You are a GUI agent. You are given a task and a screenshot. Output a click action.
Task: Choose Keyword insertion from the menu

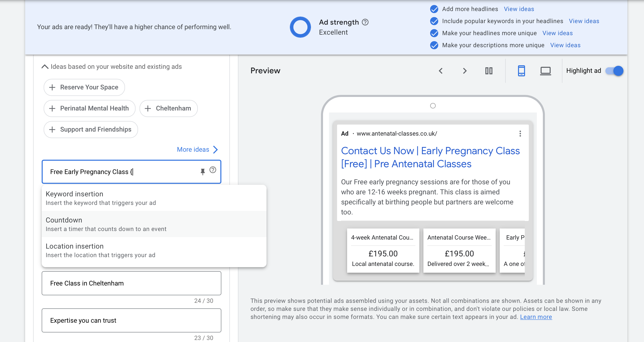coord(154,198)
